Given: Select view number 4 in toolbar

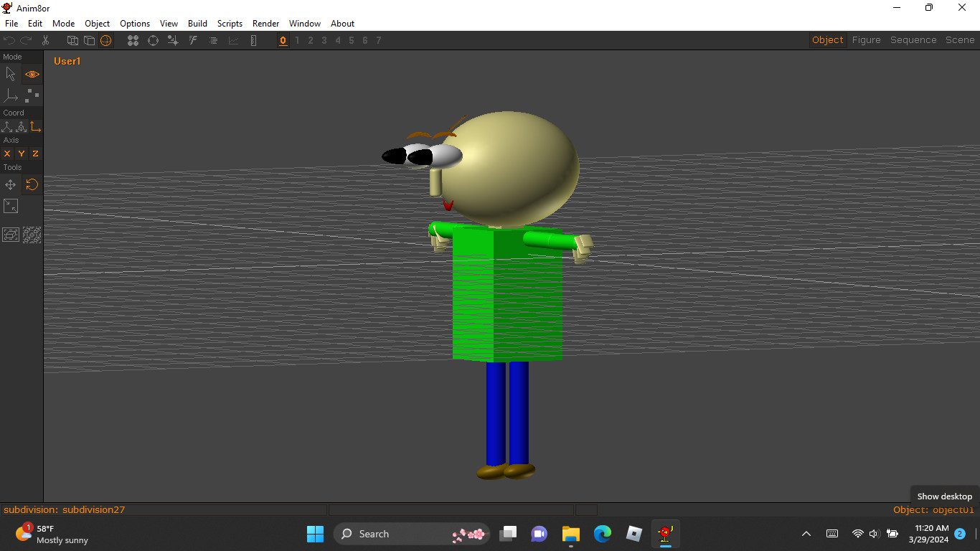Looking at the screenshot, I should click(x=337, y=40).
